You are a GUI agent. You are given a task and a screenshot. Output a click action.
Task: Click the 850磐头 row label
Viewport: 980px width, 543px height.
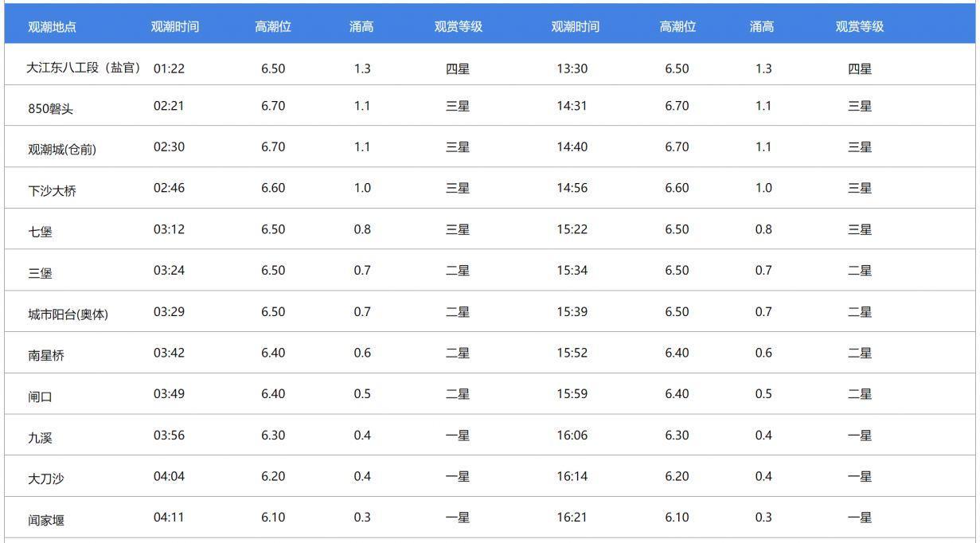coord(50,109)
